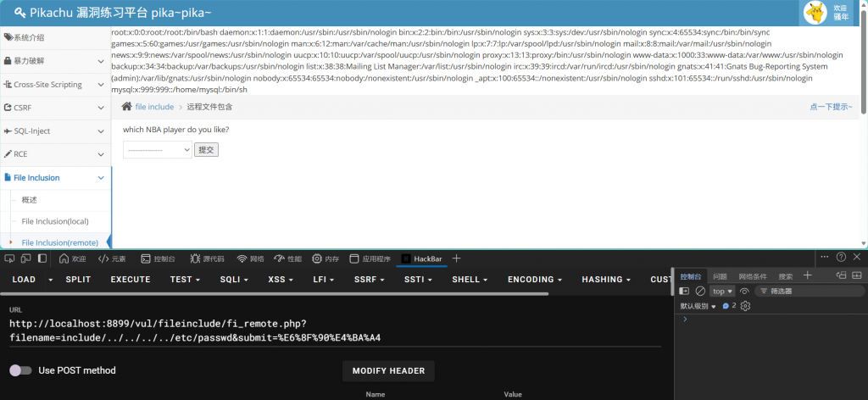
Task: Open DevTools three-dot more options menu
Action: pos(825,257)
